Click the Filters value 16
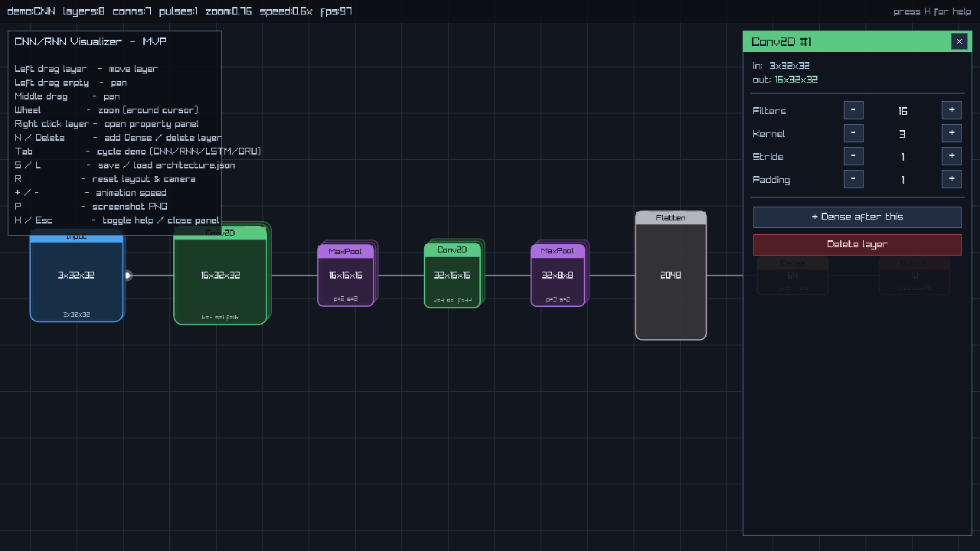 [903, 111]
